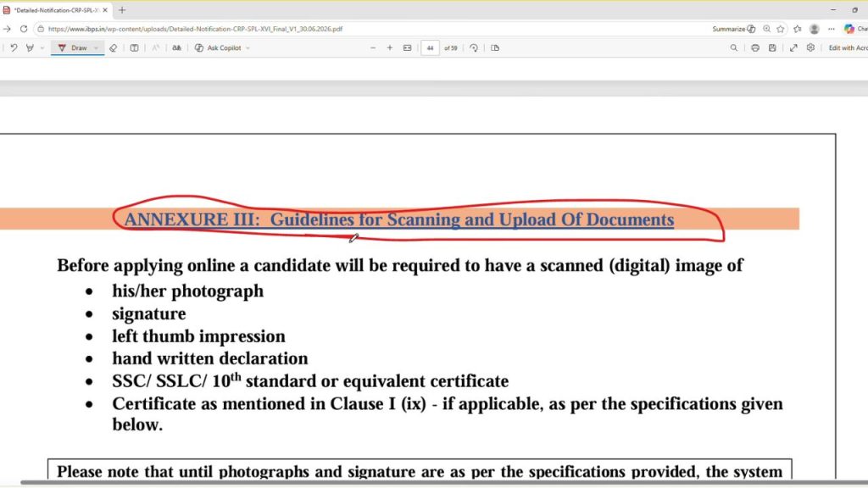Click the page number field showing 44

coord(430,48)
